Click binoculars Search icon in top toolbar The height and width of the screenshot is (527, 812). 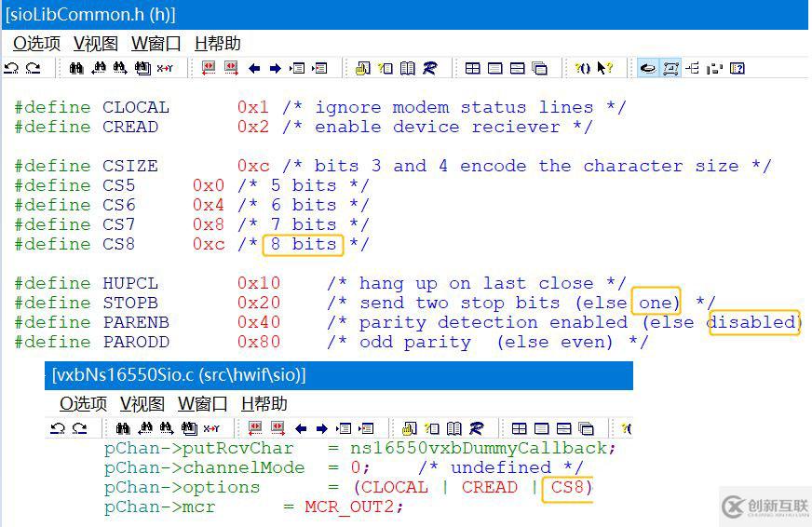coord(76,68)
